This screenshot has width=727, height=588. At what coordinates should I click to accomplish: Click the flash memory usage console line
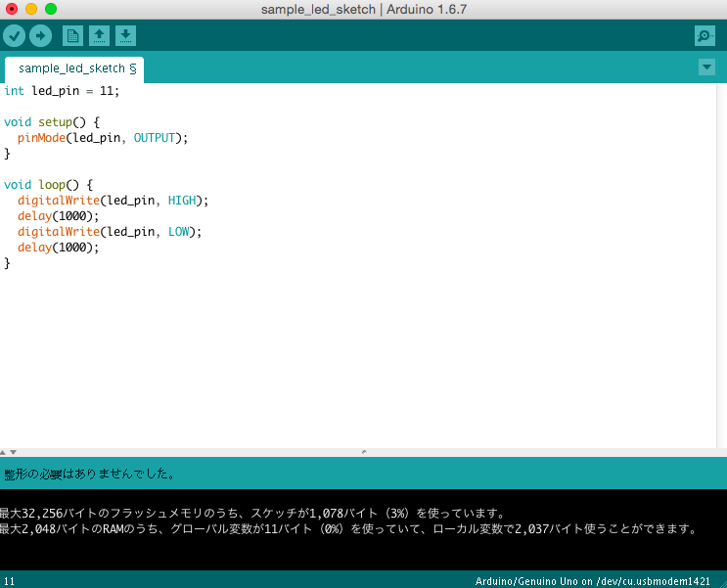click(252, 514)
